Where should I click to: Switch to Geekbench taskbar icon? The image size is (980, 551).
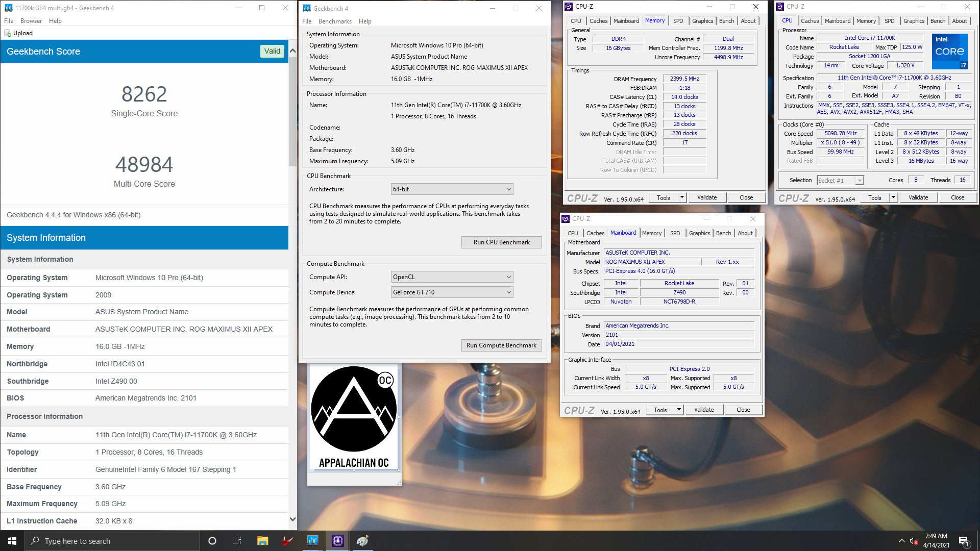(312, 541)
